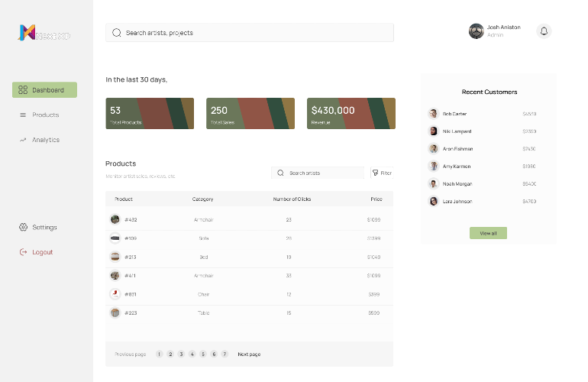This screenshot has height=382, width=588.
Task: Open the $430,000 Revenue card
Action: click(x=351, y=113)
